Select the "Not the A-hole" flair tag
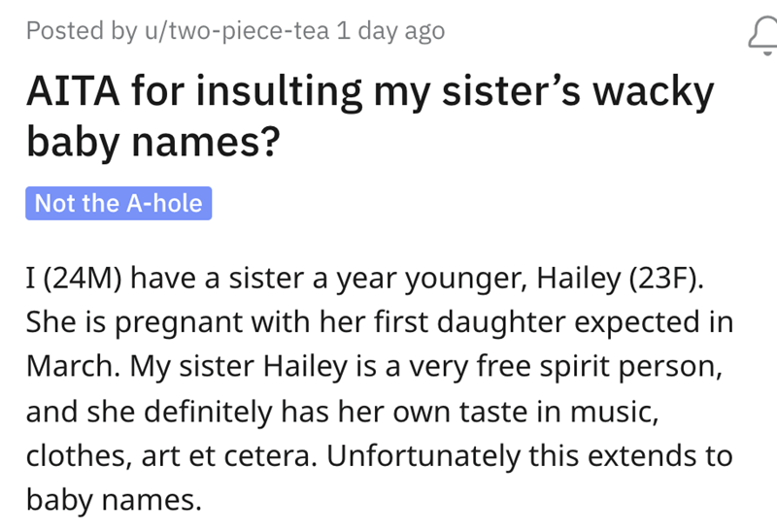Screen dimensions: 777x532 point(118,204)
